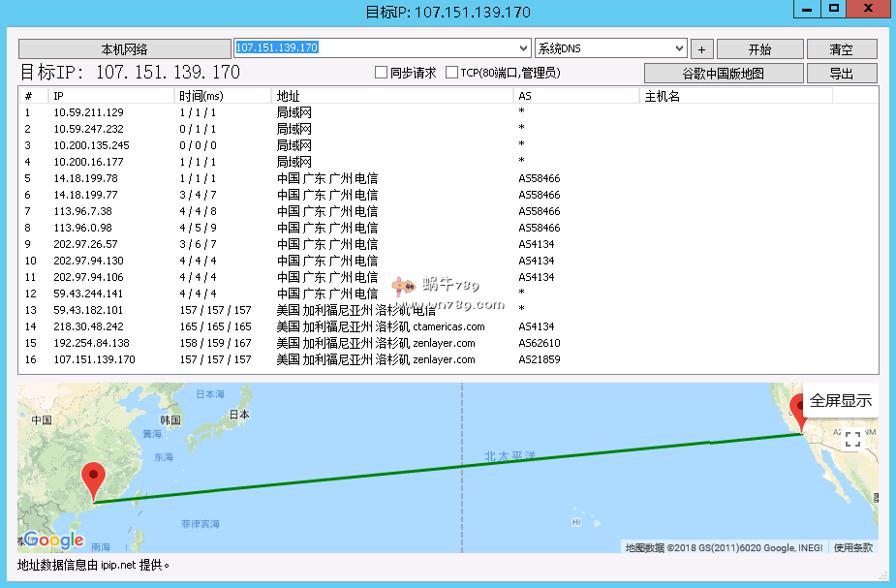Click 开始 to start the trace
896x588 pixels.
[760, 48]
